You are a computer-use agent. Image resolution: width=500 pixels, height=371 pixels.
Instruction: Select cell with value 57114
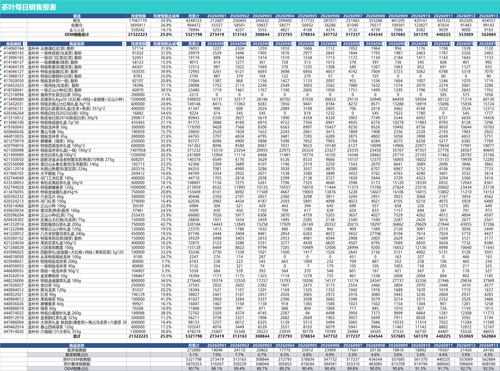[138, 48]
